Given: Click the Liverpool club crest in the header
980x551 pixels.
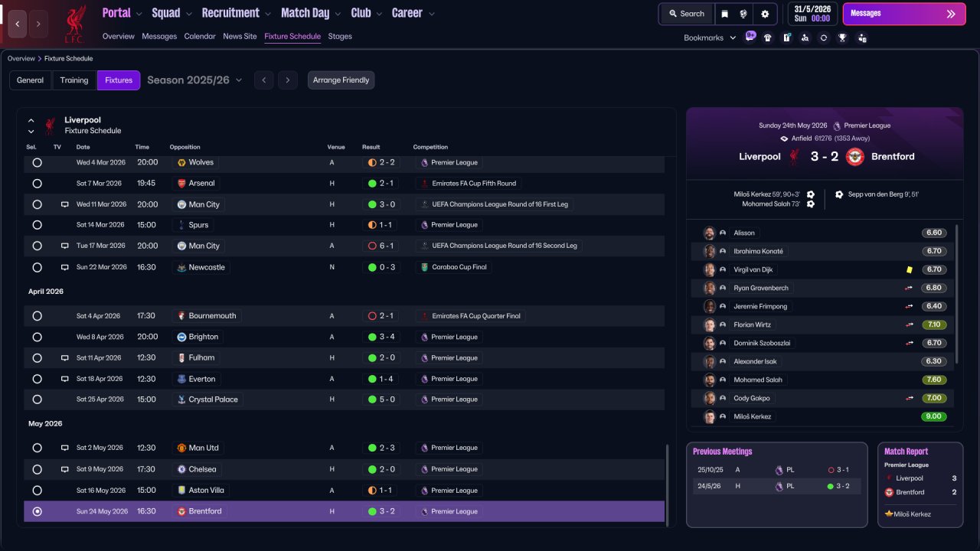Looking at the screenshot, I should [x=74, y=23].
